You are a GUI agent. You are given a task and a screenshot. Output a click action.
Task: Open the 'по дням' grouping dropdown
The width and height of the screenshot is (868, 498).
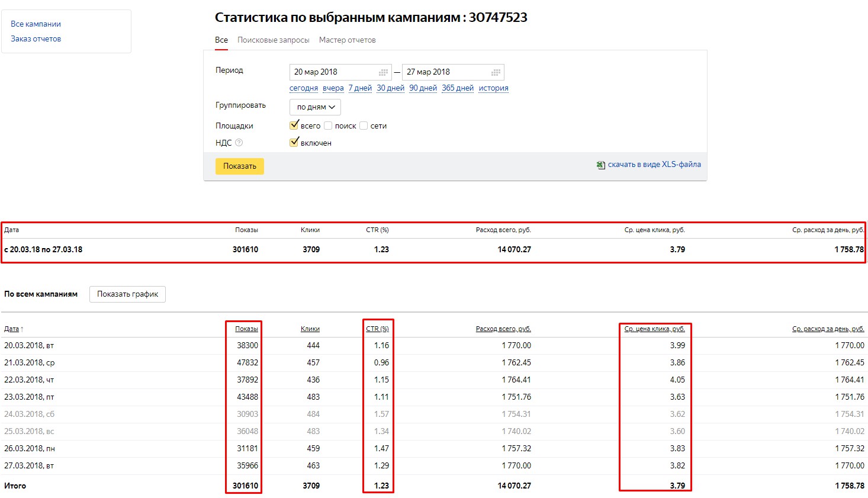tap(315, 107)
